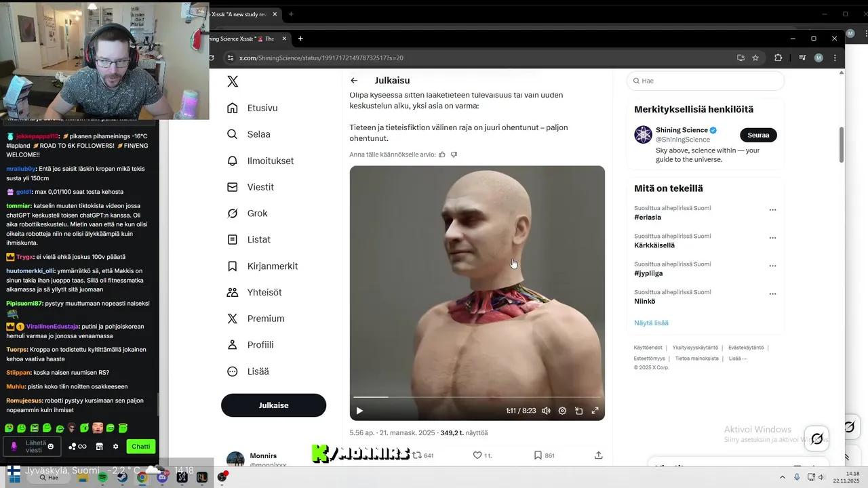
Task: Open options for Niinkö trend
Action: (x=772, y=294)
